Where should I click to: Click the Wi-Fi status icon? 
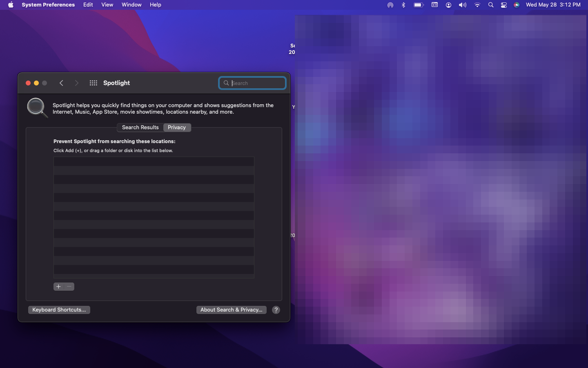[477, 5]
